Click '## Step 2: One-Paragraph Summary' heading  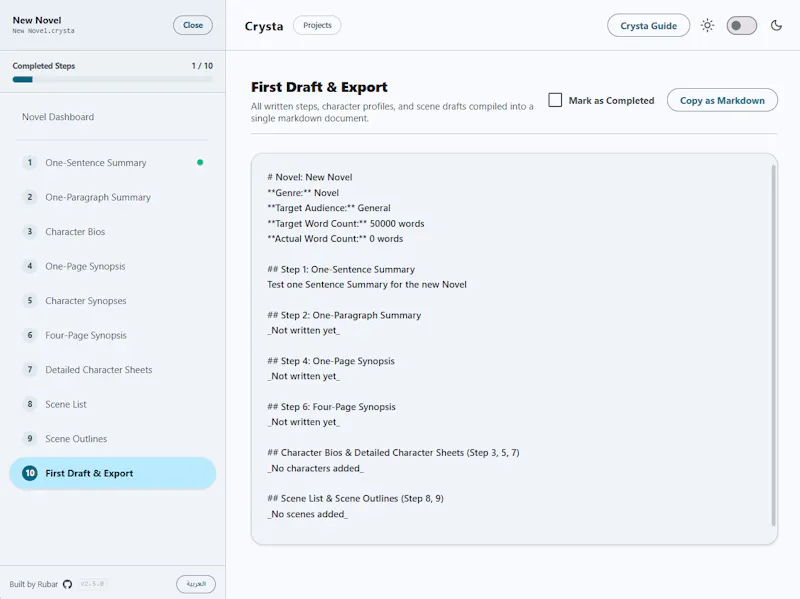344,315
